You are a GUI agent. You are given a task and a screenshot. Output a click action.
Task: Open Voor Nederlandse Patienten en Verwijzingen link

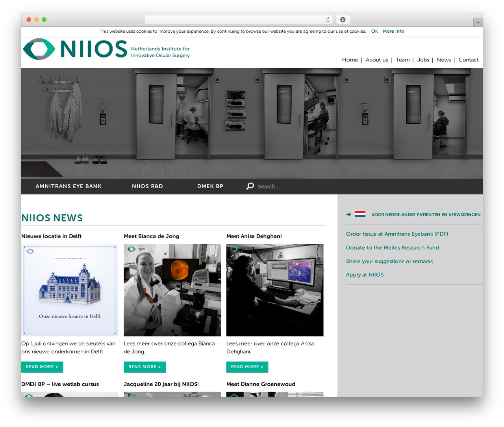point(426,215)
